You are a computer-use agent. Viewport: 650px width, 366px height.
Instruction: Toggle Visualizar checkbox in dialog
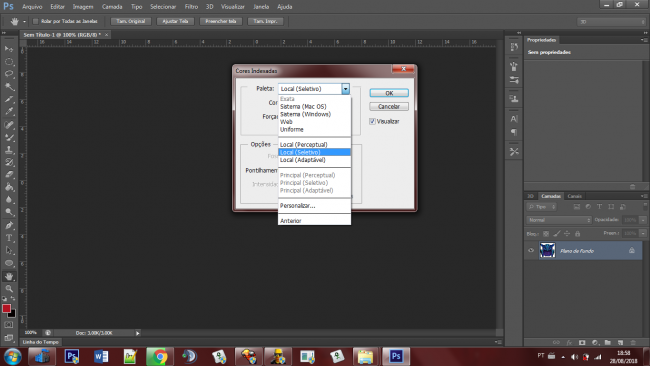coord(372,121)
